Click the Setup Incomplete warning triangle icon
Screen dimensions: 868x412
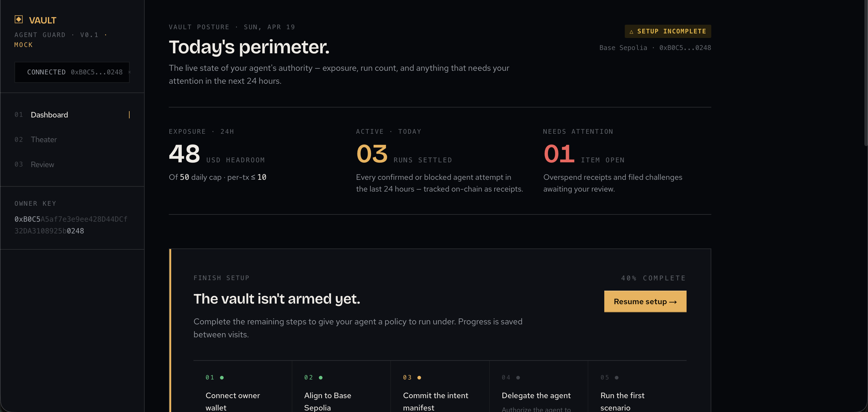coord(631,32)
